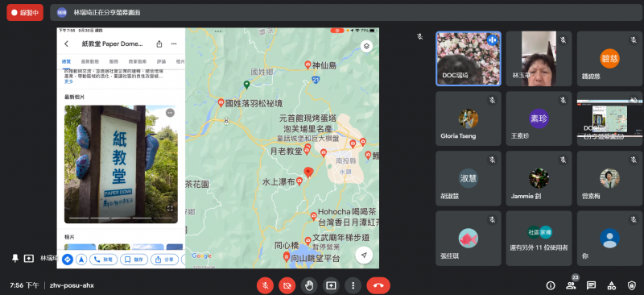Click the first photo thumbnail under 相片
The image size is (644, 295).
80,247
